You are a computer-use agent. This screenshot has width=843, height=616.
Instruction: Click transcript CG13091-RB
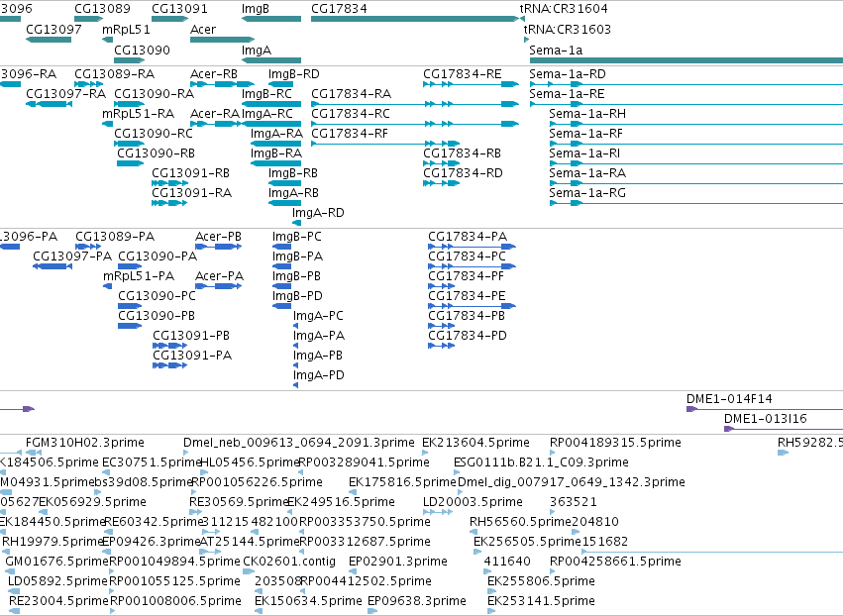(x=191, y=173)
